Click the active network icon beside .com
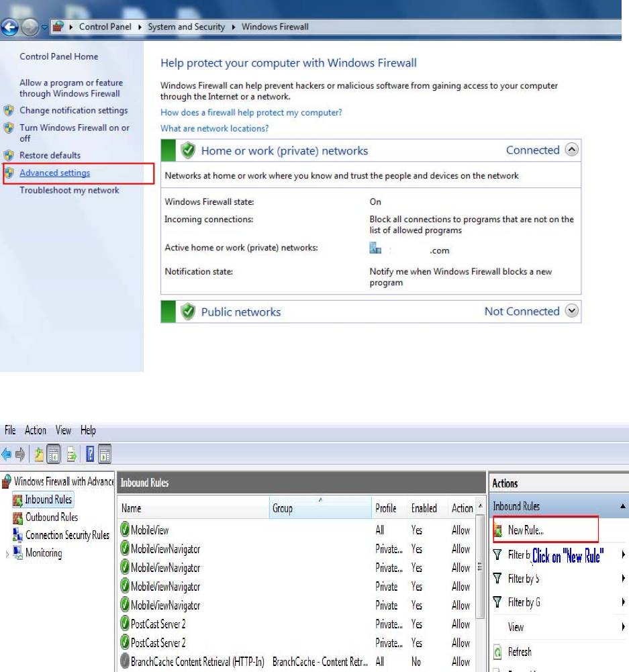The image size is (629, 672). (x=375, y=248)
